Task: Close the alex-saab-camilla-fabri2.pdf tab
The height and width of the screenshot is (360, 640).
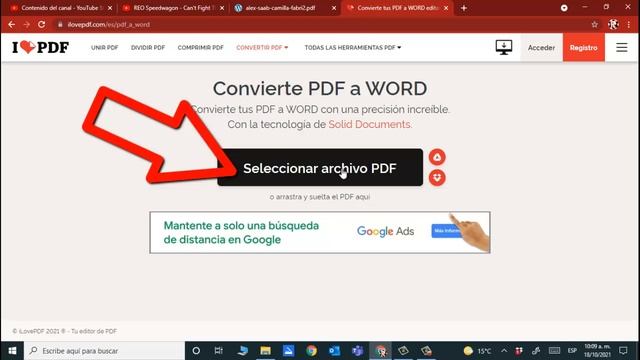Action: pyautogui.click(x=334, y=8)
